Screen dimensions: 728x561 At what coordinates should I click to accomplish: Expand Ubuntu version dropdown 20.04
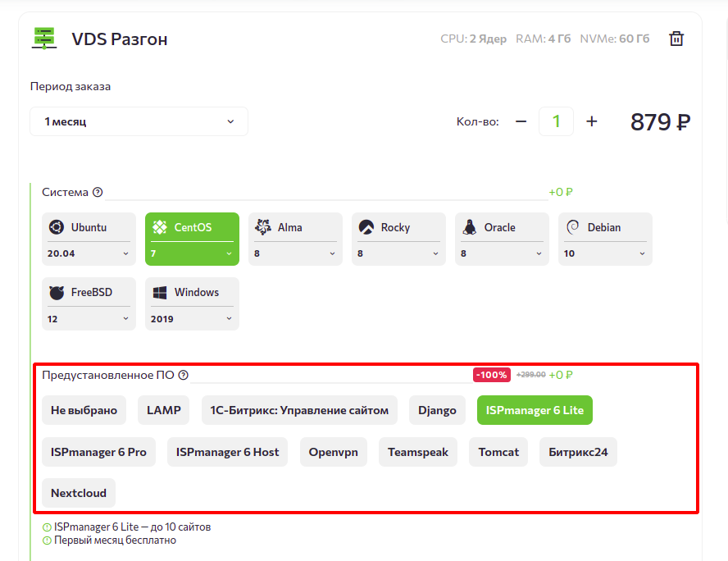(x=89, y=253)
